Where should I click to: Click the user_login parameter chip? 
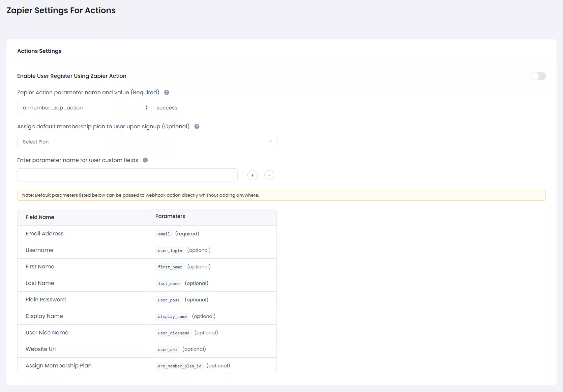tap(170, 250)
